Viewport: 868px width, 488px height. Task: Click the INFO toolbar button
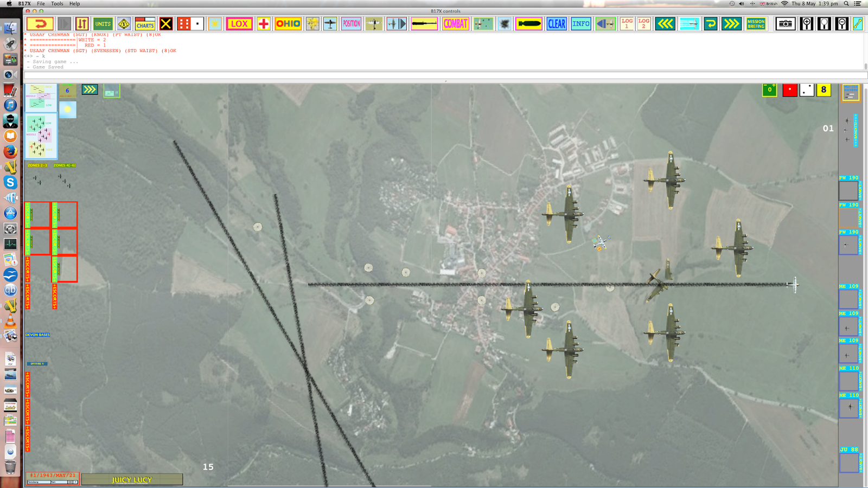(581, 24)
